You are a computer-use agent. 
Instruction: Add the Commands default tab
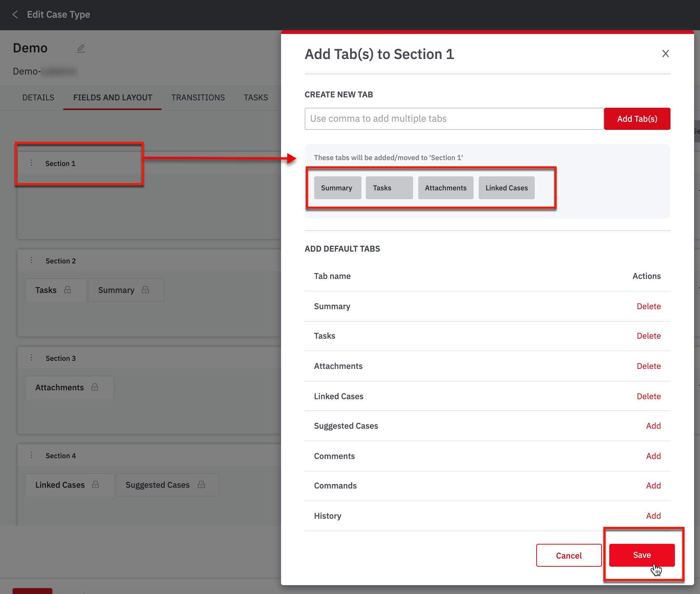click(x=653, y=486)
